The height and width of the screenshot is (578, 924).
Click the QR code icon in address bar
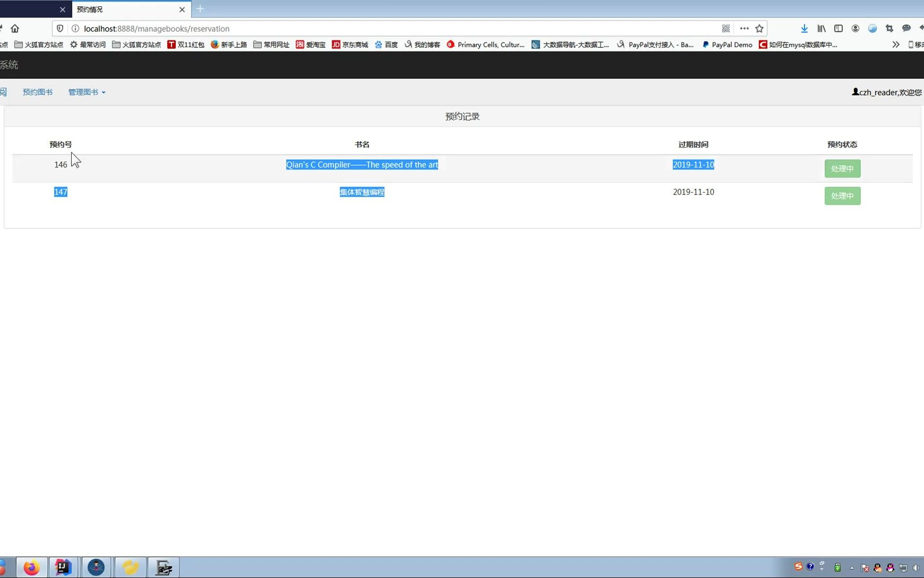[725, 28]
